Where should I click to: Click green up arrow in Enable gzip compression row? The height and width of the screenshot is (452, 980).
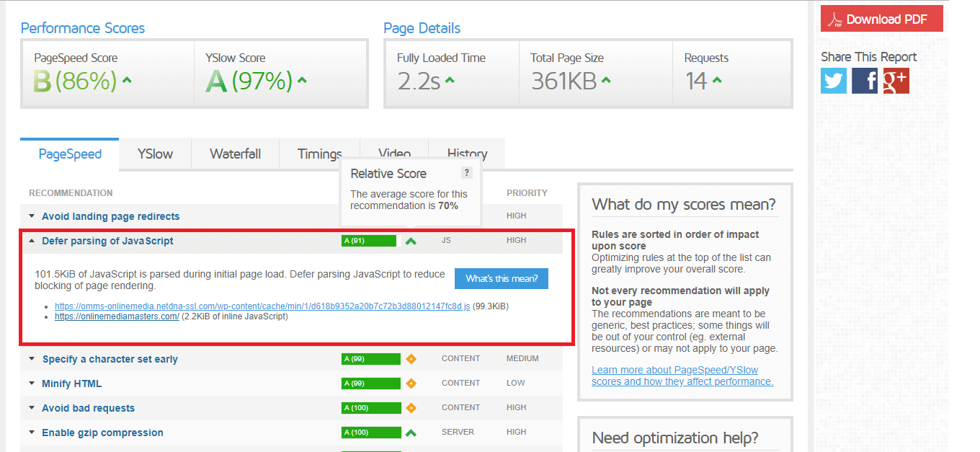[411, 433]
